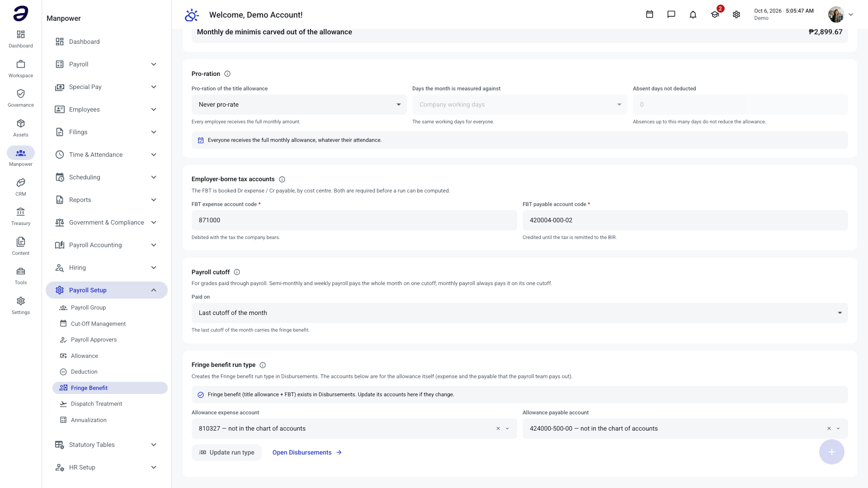This screenshot has height=488, width=868.
Task: Open the user profile menu chevron
Action: 851,14
